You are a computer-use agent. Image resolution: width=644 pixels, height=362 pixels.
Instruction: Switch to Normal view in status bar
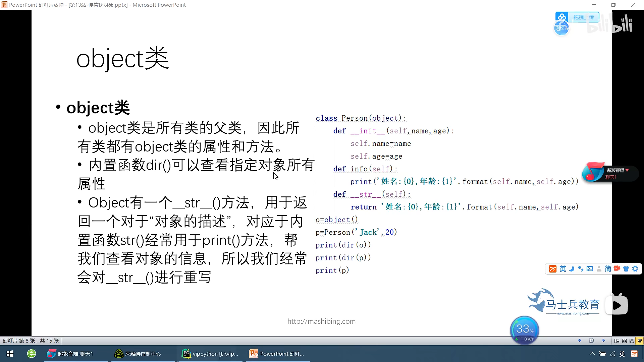617,341
